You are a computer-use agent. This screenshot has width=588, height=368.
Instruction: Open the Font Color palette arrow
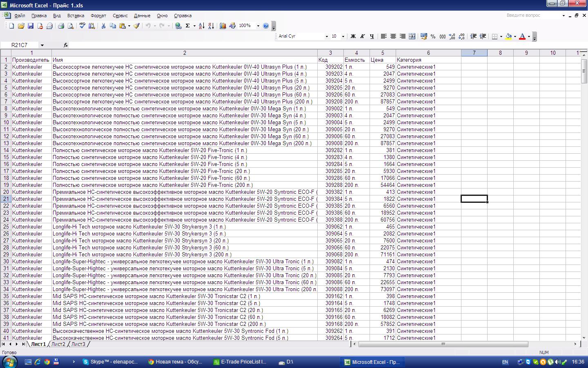pyautogui.click(x=529, y=36)
